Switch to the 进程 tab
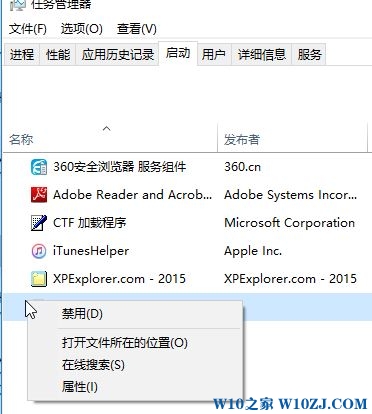 click(22, 54)
